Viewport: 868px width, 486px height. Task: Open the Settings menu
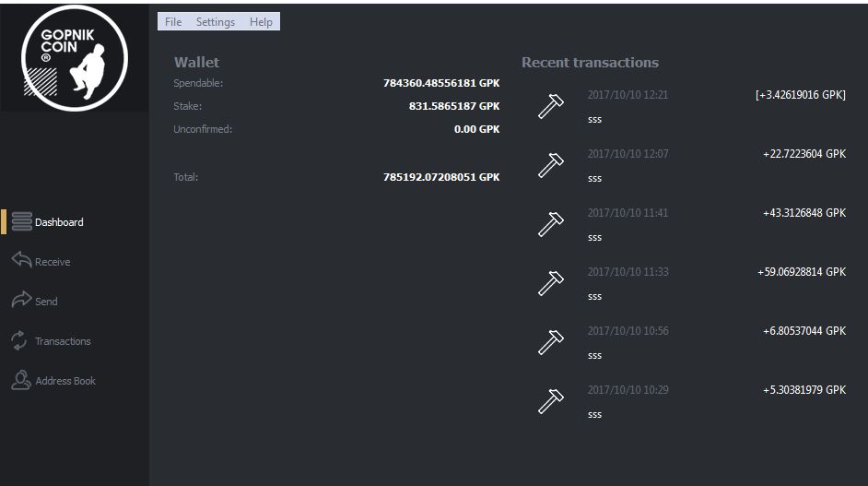(x=216, y=21)
